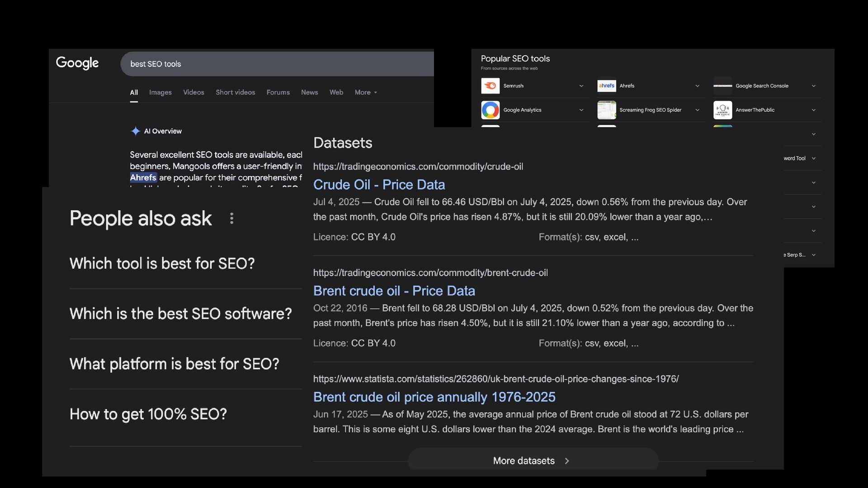This screenshot has height=488, width=868.
Task: Click the AI Overview label
Action: (163, 131)
